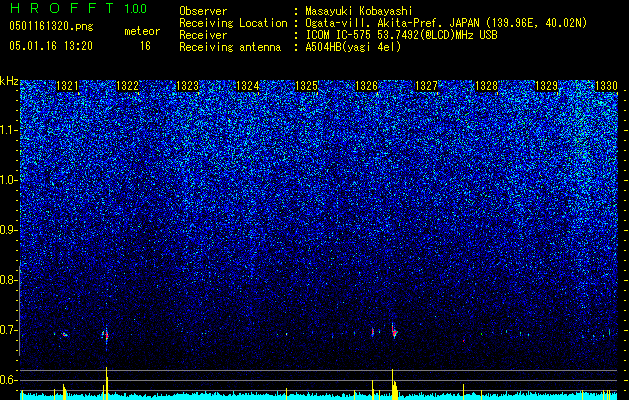Select the 1325 time marker
629x400 pixels.
306,86
